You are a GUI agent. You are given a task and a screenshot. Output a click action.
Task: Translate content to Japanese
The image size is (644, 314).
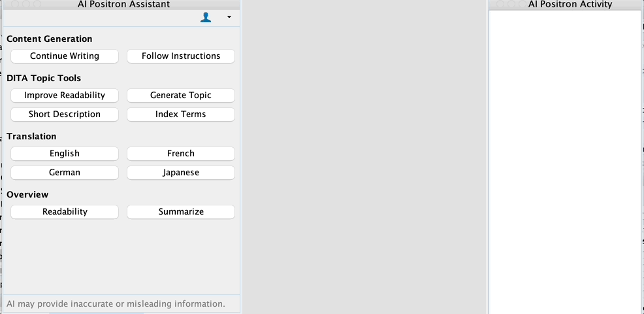coord(181,173)
